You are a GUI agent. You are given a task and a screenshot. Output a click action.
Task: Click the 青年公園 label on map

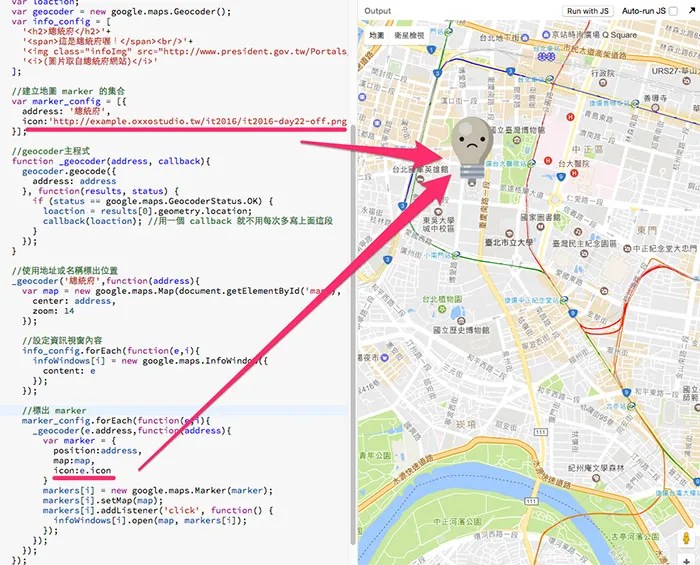(x=376, y=455)
